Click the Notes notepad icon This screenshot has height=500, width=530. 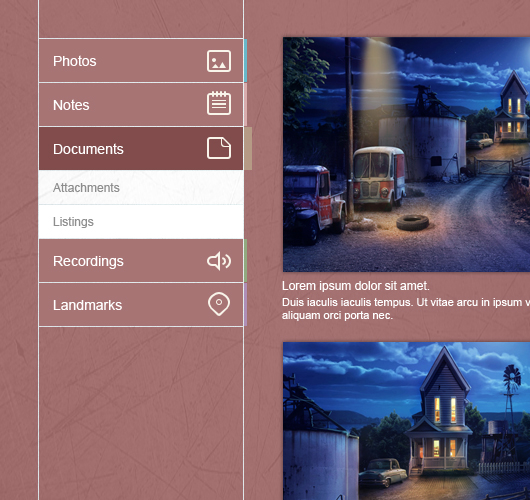219,103
